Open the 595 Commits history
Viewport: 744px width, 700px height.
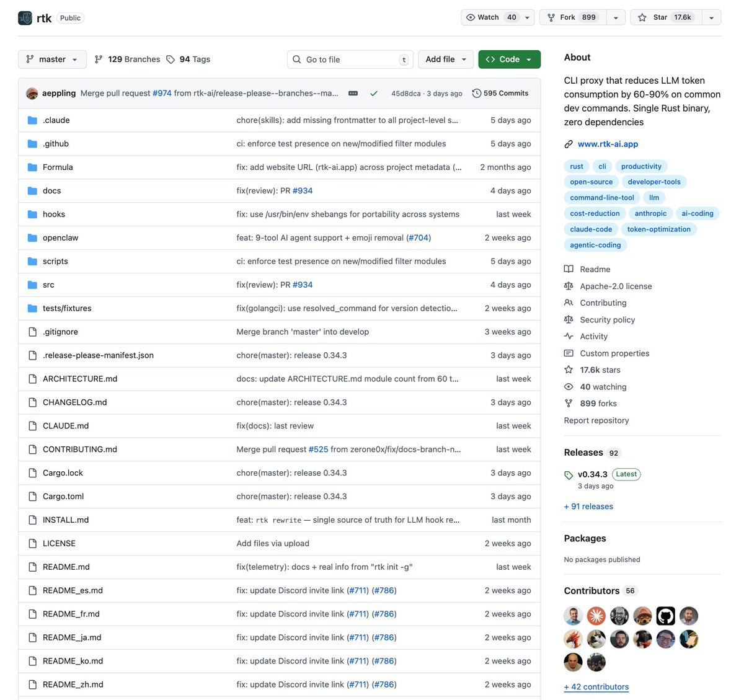click(x=500, y=93)
